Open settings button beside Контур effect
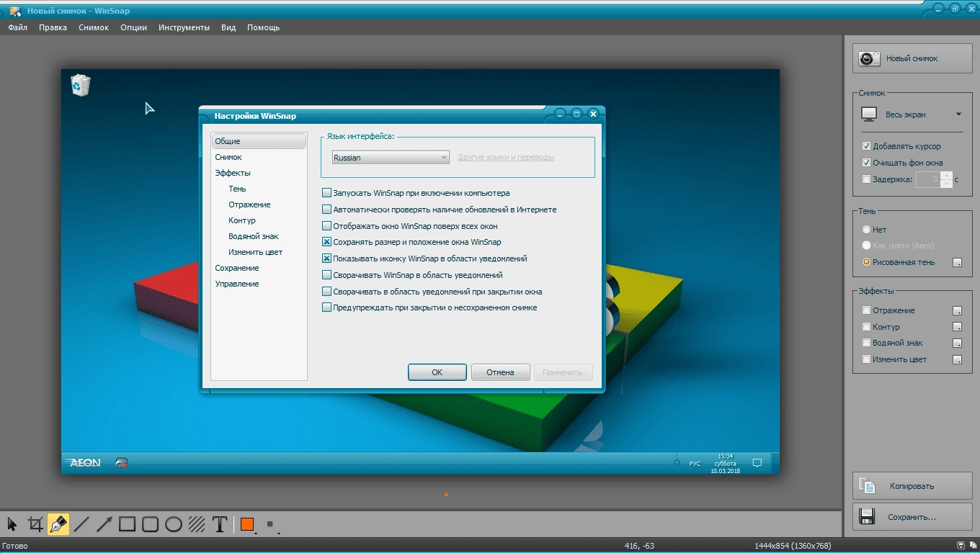Viewport: 980px width, 553px height. [957, 328]
